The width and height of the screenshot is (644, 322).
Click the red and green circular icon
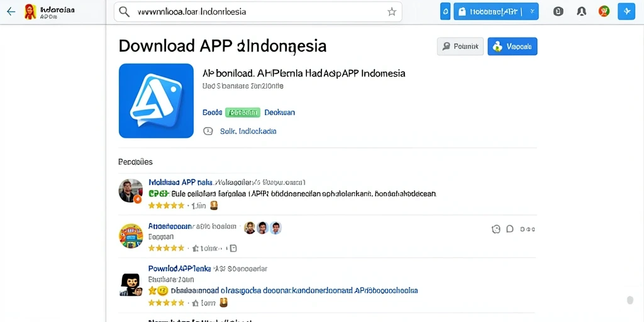pyautogui.click(x=604, y=11)
